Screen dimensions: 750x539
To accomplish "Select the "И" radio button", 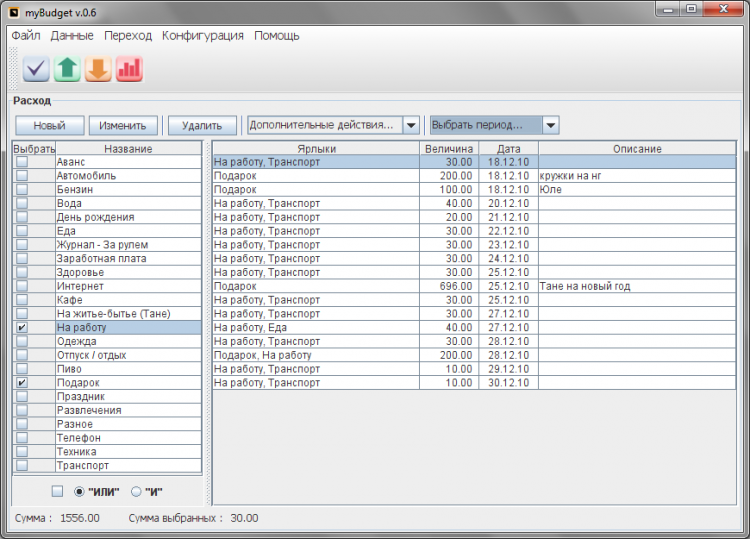I will [136, 492].
